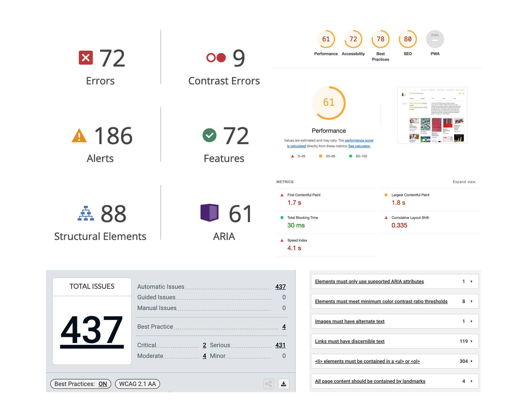
Task: Expand the metrics view
Action: 464,182
